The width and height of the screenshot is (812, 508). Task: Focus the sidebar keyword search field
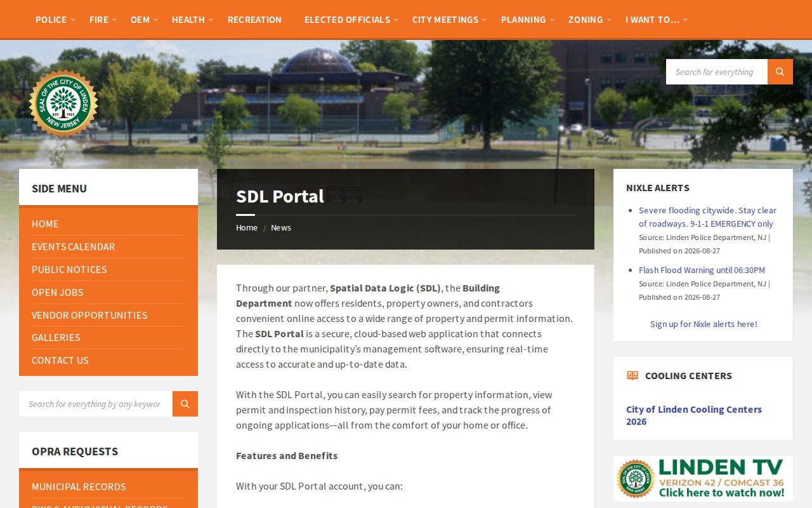point(96,404)
